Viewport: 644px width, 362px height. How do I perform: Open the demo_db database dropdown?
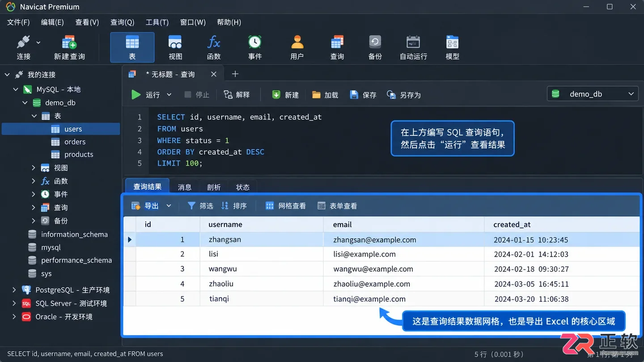(593, 94)
